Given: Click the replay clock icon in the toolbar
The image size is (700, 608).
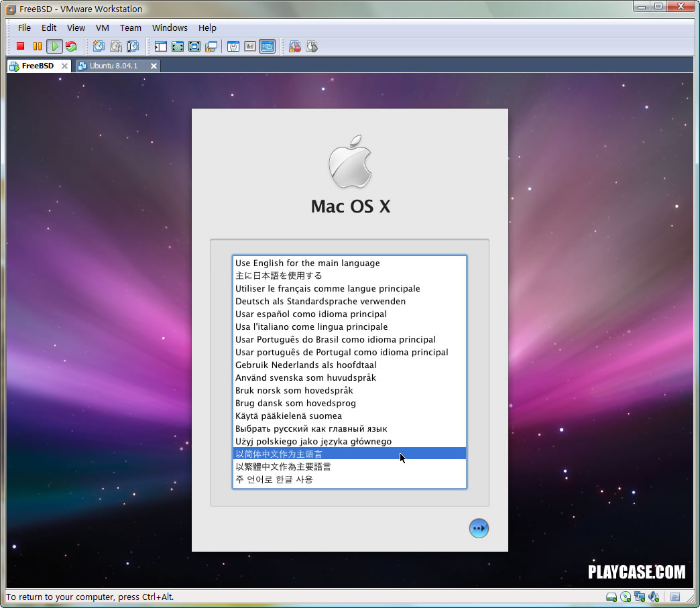Looking at the screenshot, I should 312,46.
